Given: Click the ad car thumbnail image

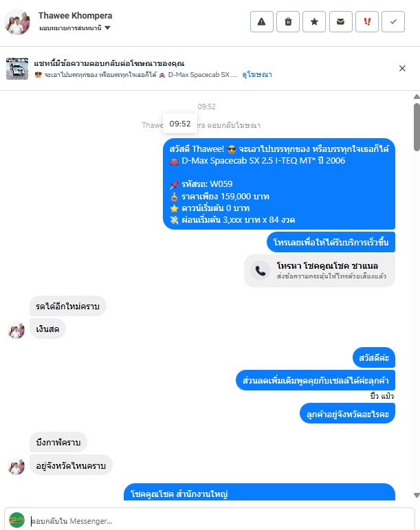Looking at the screenshot, I should tap(17, 69).
